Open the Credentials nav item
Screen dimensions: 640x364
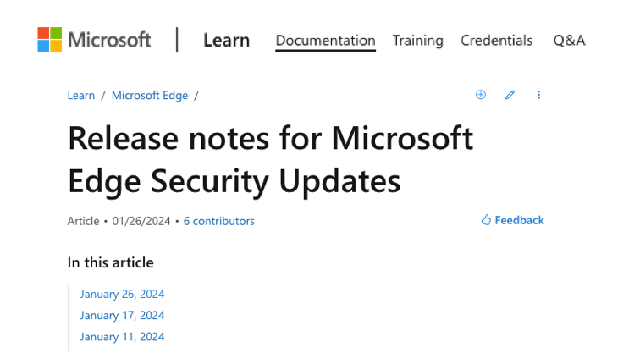(x=496, y=41)
